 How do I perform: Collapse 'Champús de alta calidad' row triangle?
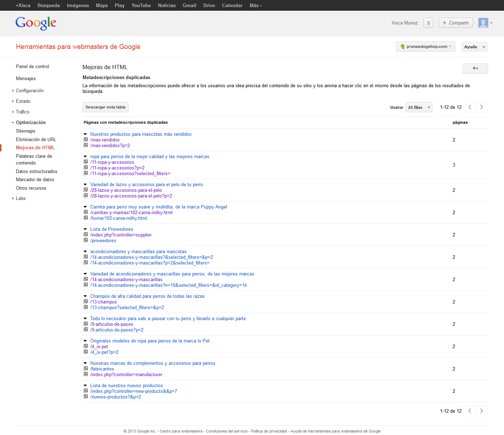click(x=85, y=296)
